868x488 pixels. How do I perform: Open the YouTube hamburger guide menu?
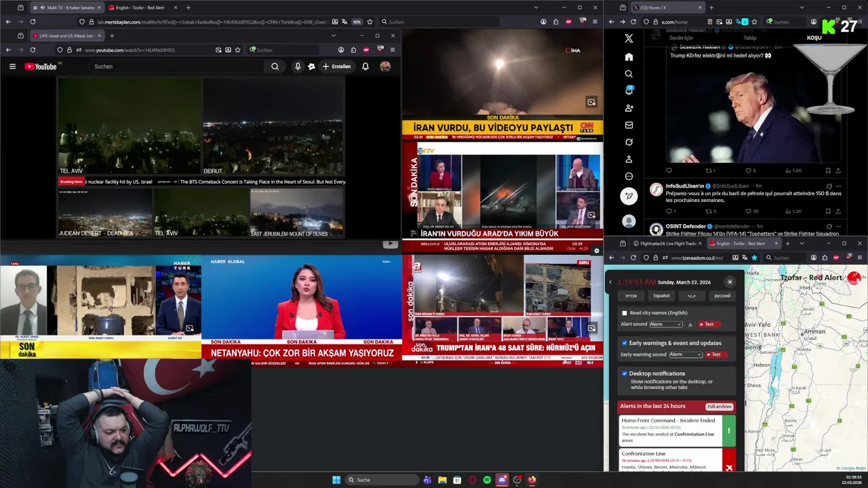pyautogui.click(x=12, y=66)
